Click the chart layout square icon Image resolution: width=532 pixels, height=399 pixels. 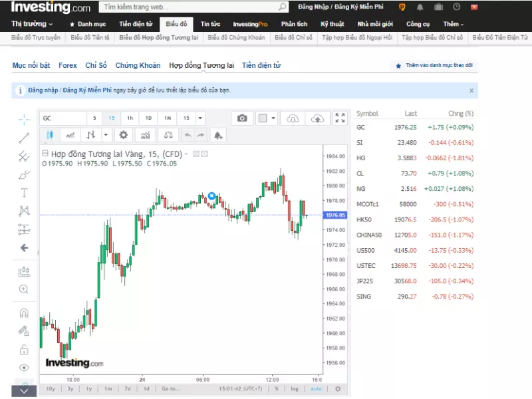[x=263, y=118]
